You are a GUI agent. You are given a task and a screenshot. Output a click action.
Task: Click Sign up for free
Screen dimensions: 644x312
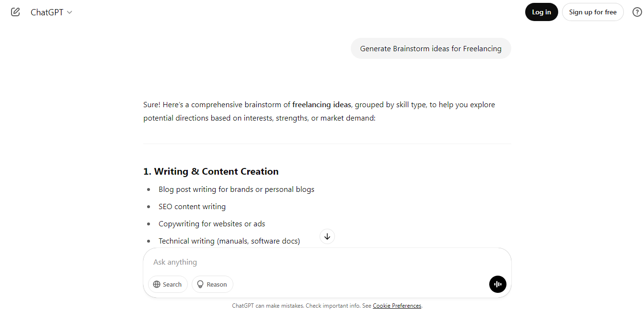592,12
